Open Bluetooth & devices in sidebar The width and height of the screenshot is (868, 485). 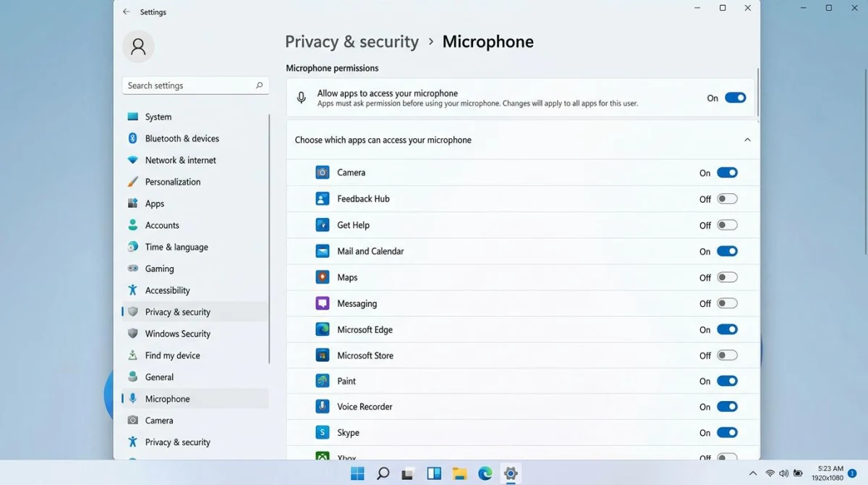[195, 138]
